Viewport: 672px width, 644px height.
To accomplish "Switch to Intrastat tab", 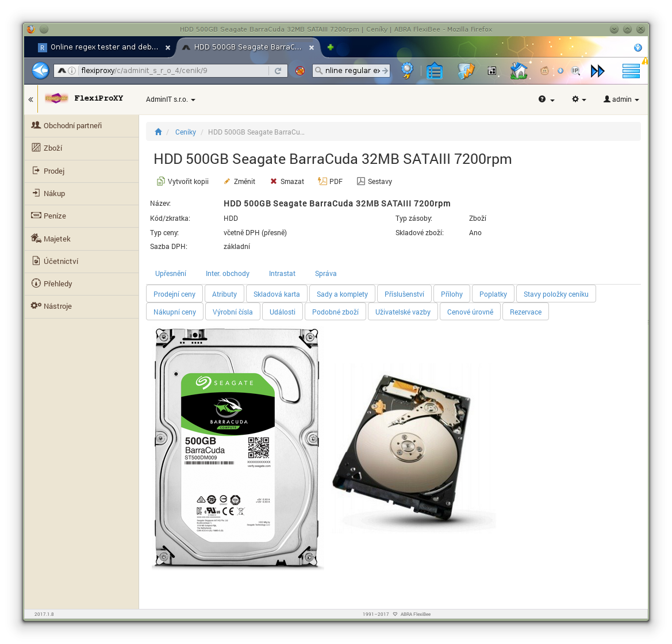I will pyautogui.click(x=282, y=274).
